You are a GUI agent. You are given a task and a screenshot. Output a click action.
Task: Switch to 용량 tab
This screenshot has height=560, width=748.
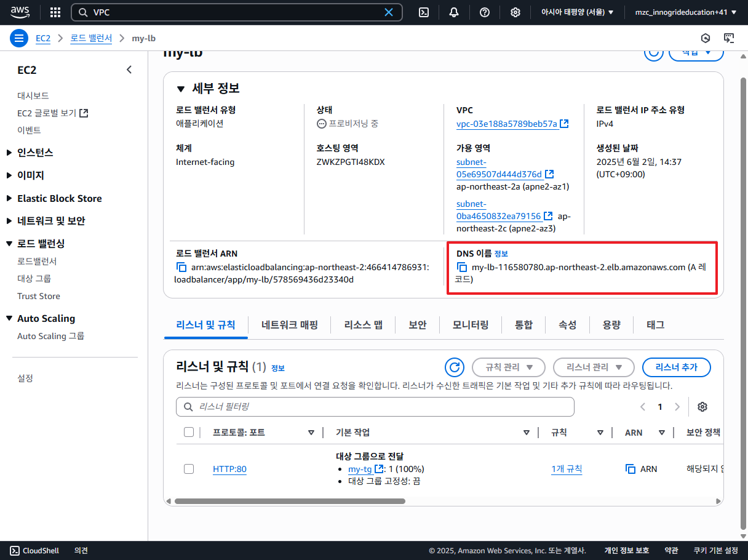pos(611,325)
